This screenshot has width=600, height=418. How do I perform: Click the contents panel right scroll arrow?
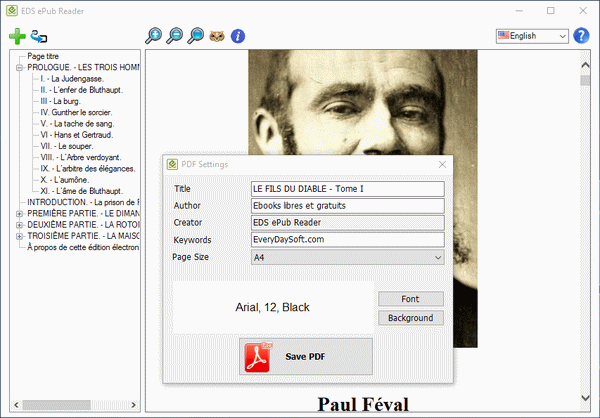click(x=133, y=405)
